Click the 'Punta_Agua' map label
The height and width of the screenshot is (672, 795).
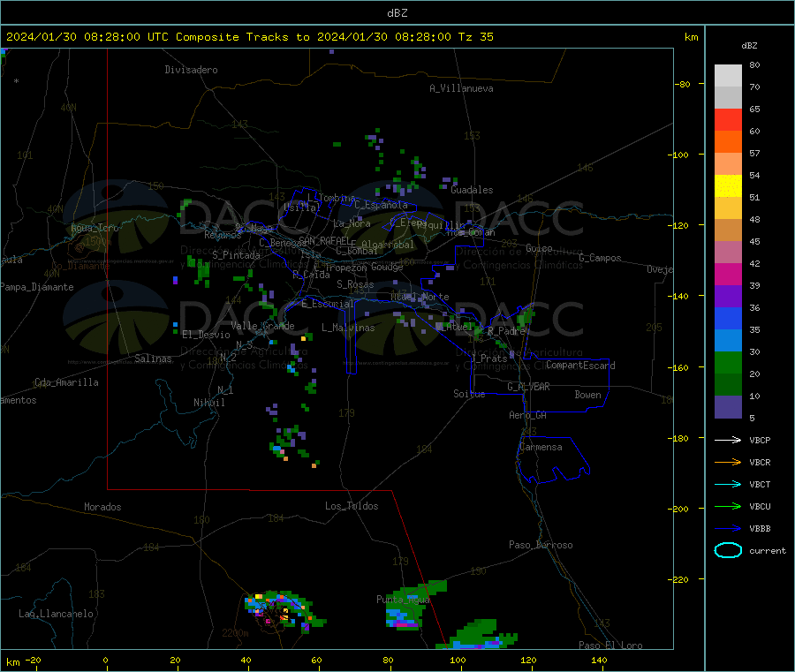coord(403,600)
